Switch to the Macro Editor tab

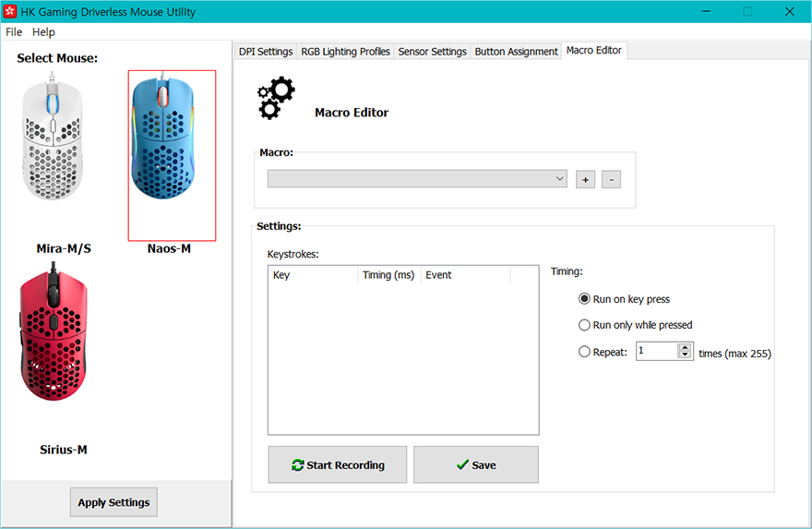click(x=594, y=50)
